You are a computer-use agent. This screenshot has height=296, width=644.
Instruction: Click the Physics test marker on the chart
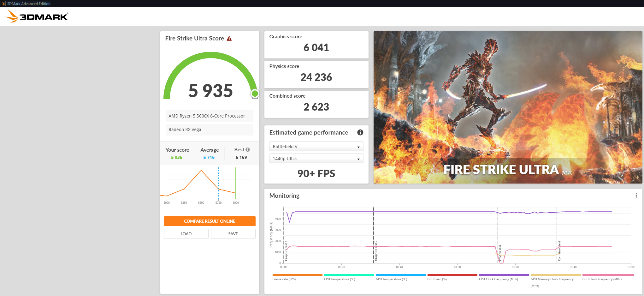tap(500, 253)
